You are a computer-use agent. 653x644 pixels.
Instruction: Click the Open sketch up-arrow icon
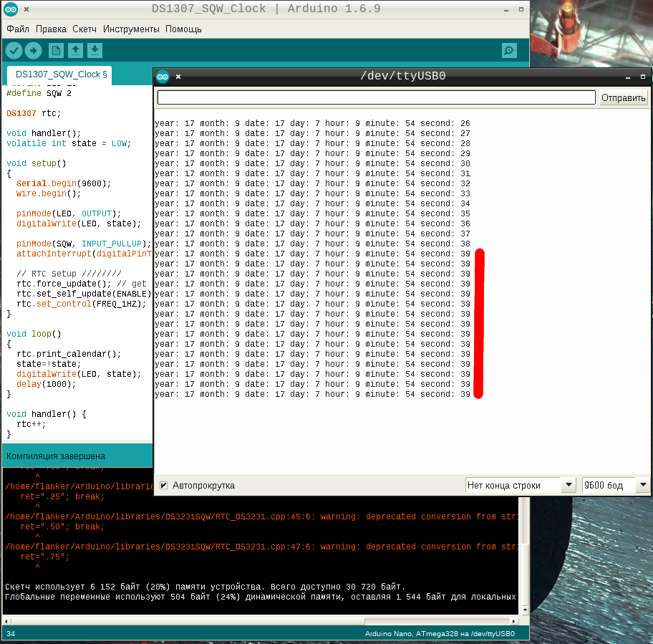(75, 50)
